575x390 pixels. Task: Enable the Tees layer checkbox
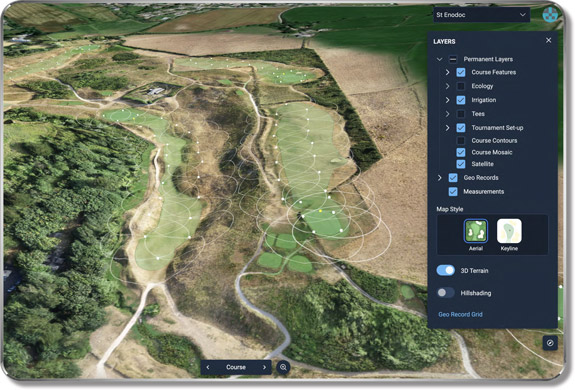click(461, 114)
